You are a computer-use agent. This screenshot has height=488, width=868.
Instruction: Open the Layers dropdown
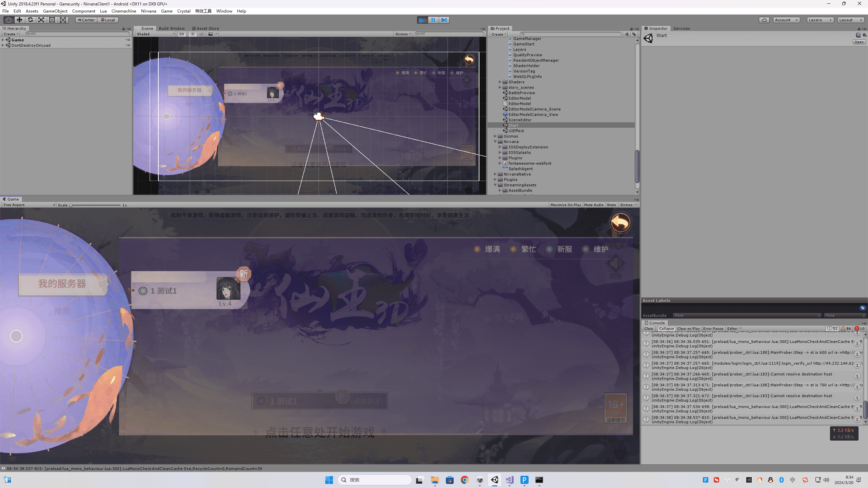click(820, 20)
